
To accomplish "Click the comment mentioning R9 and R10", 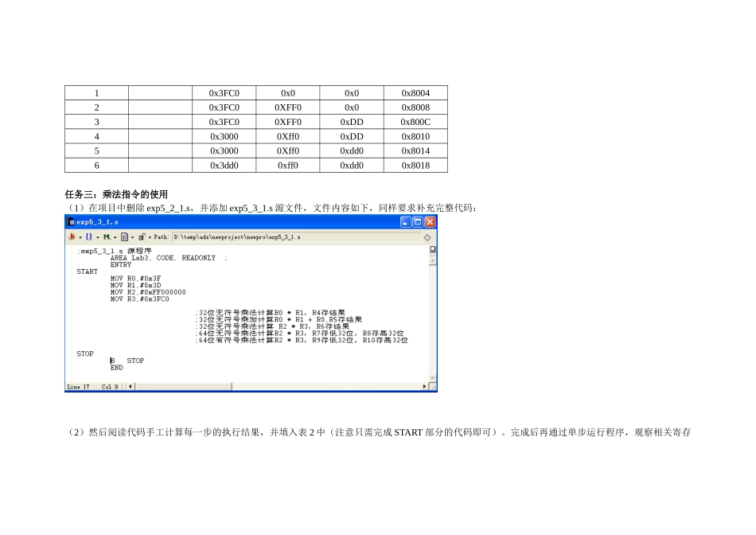I will coord(302,340).
